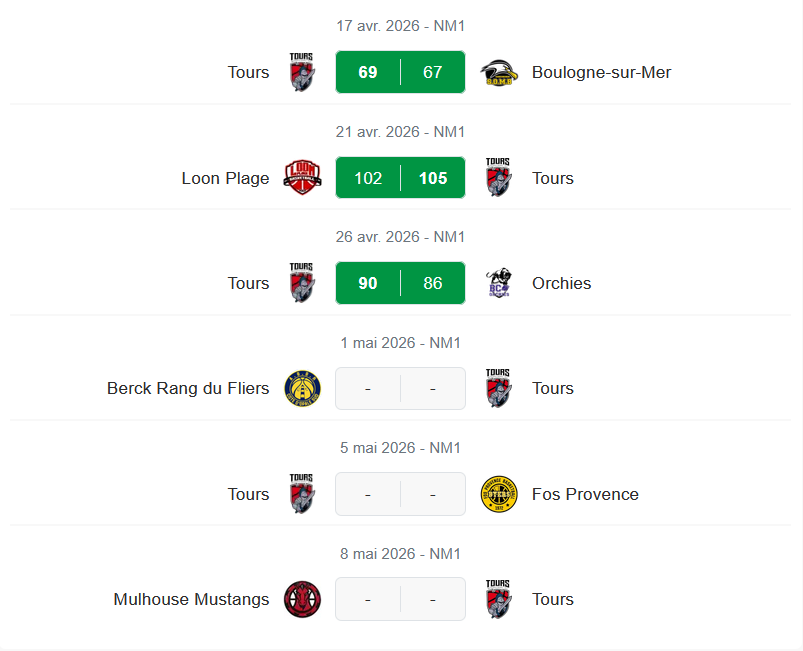The width and height of the screenshot is (803, 651).
Task: Click the 5 mai 2026 - NM1 date label
Action: [400, 448]
